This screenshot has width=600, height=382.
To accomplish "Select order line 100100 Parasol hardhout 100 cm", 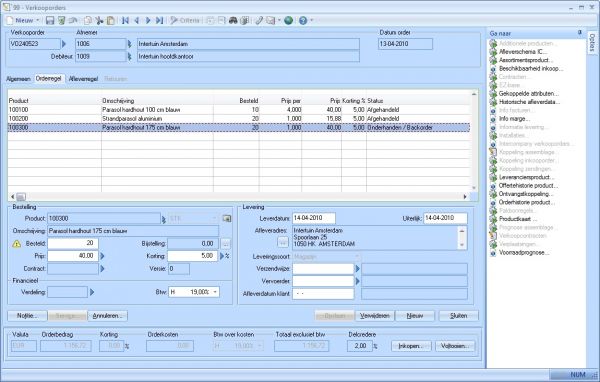I will coord(239,110).
